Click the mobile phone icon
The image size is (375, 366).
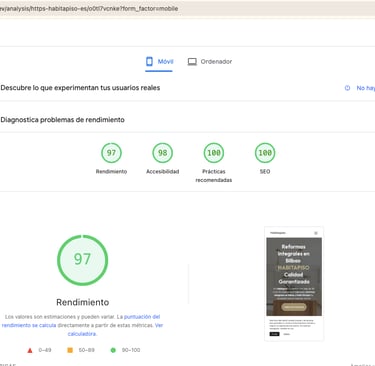pyautogui.click(x=149, y=61)
